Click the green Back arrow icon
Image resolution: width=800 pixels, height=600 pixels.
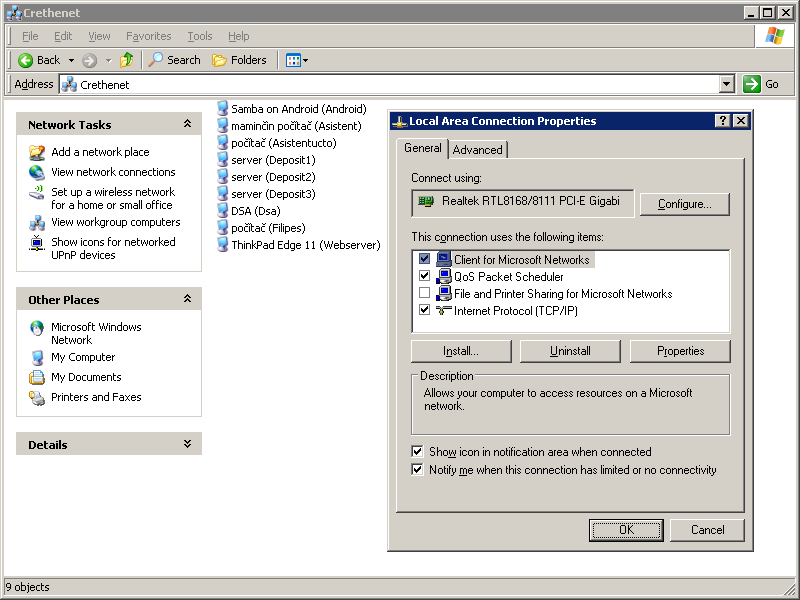coord(25,60)
